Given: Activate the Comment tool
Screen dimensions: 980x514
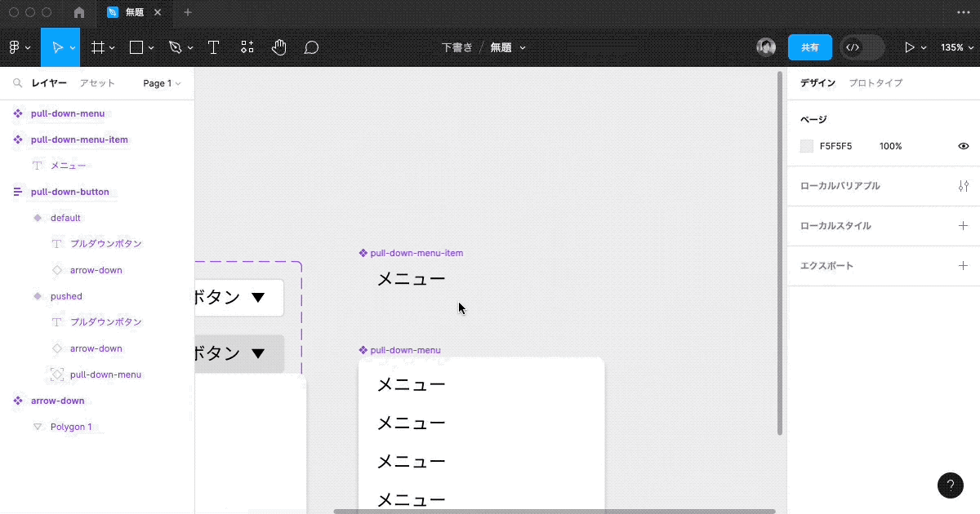Looking at the screenshot, I should (311, 47).
